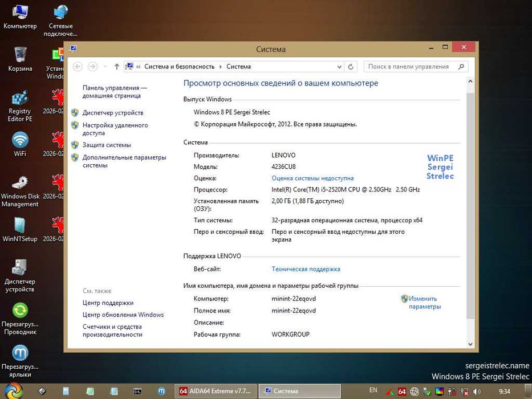Launch Windows Disk Management shortcut
532x399 pixels.
point(20,191)
